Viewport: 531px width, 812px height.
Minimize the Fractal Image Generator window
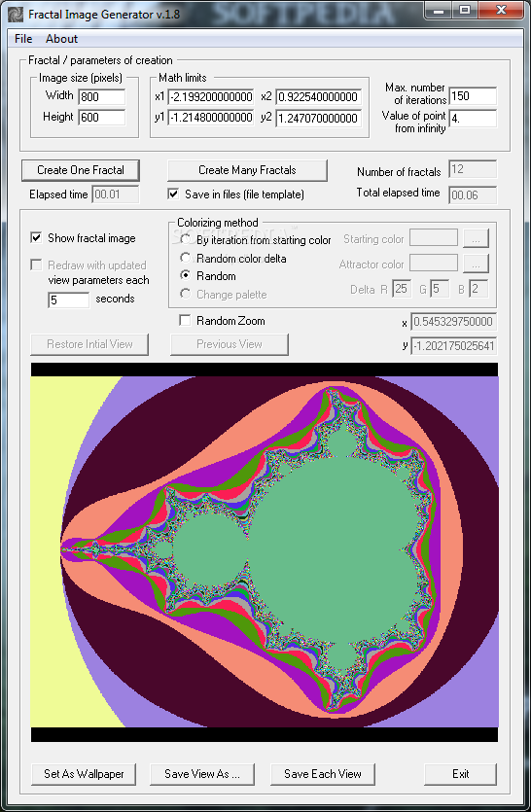[x=439, y=10]
